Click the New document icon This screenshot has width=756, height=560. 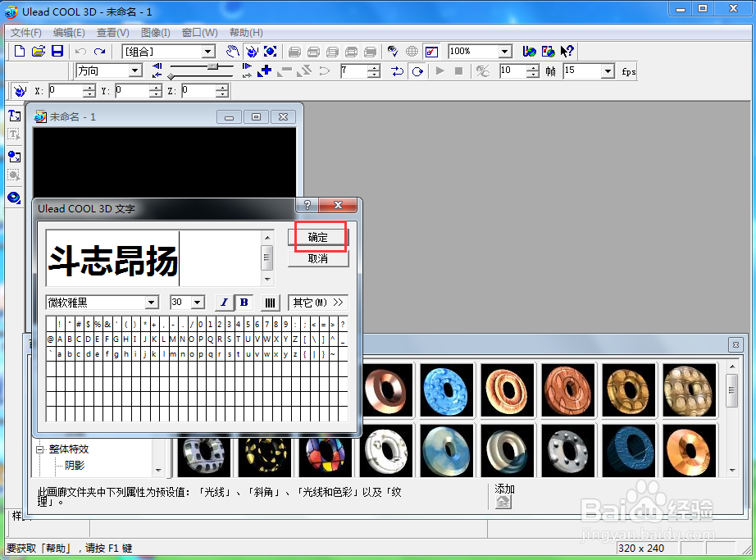20,51
